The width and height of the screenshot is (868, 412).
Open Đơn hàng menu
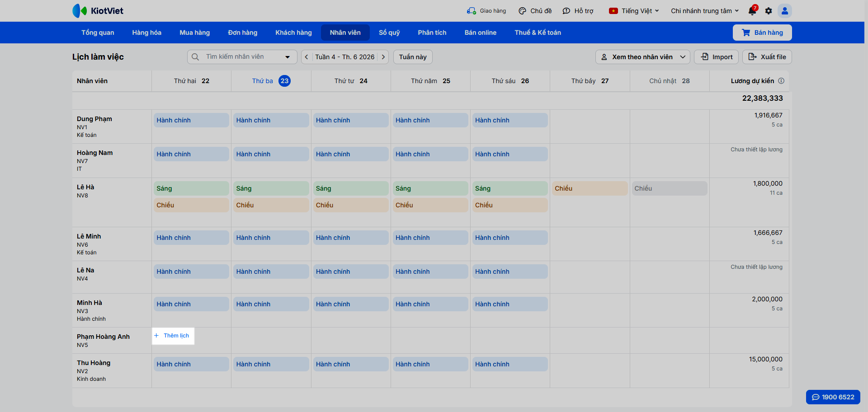click(x=242, y=33)
